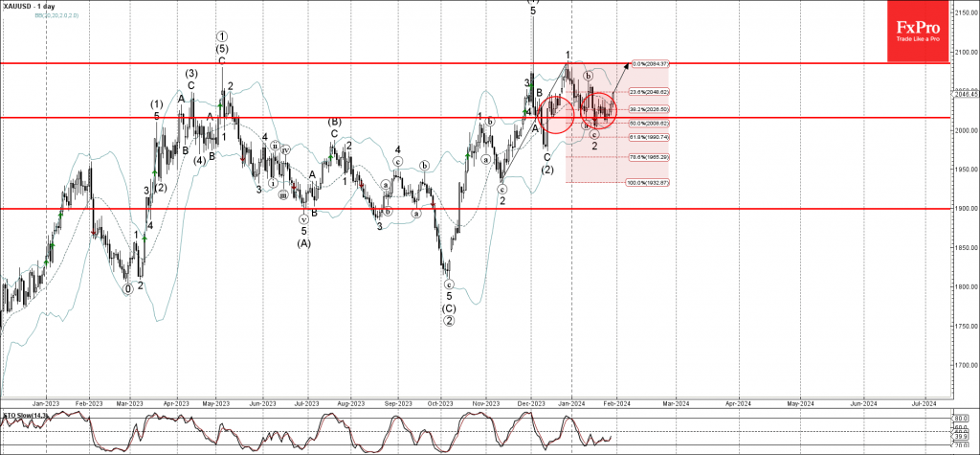Click the Apr-2023 date axis label
The height and width of the screenshot is (455, 980).
177,403
